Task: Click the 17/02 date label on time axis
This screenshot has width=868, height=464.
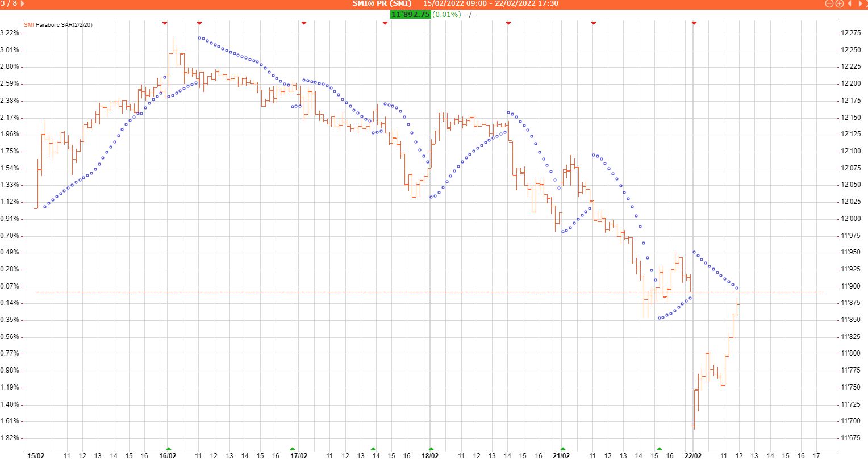Action: 299,456
